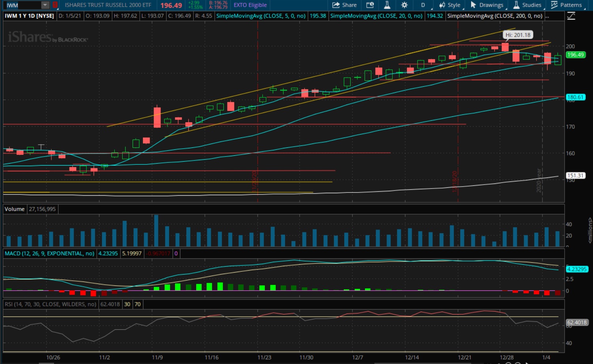Click RSI overbought level 70 label
Screen dimensions: 593x364
pos(137,304)
